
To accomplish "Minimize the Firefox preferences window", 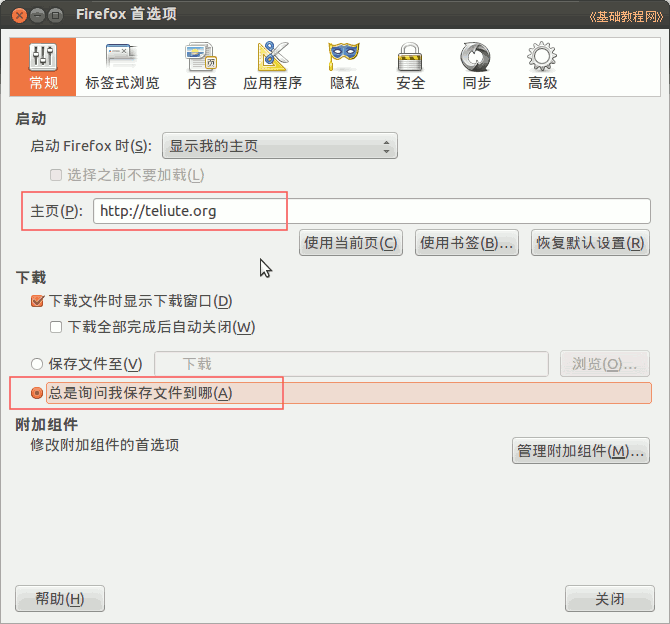I will coord(38,15).
